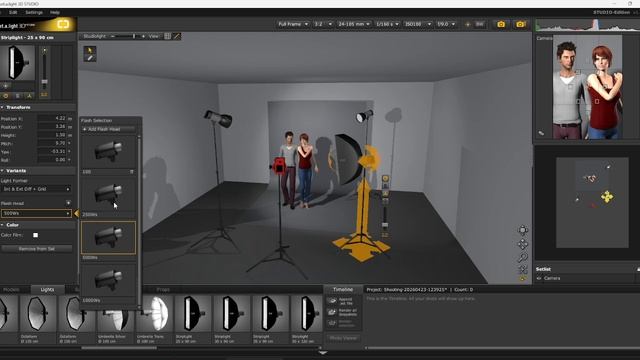Open the shutter speed 1/160 s dropdown
The image size is (640, 360).
coord(387,24)
